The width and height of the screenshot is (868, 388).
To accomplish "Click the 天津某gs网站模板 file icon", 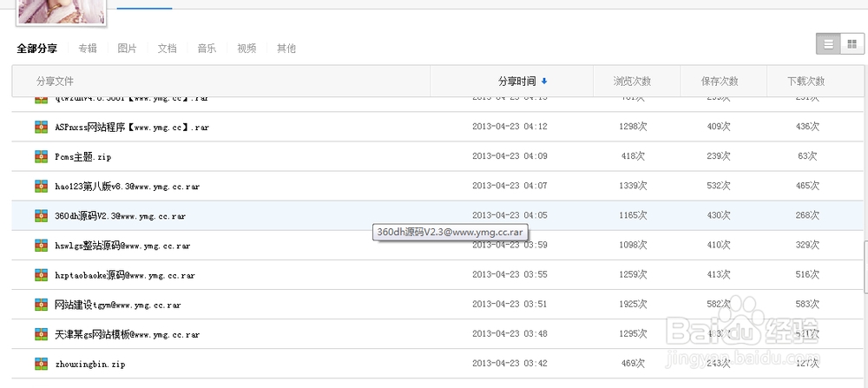I will 41,334.
